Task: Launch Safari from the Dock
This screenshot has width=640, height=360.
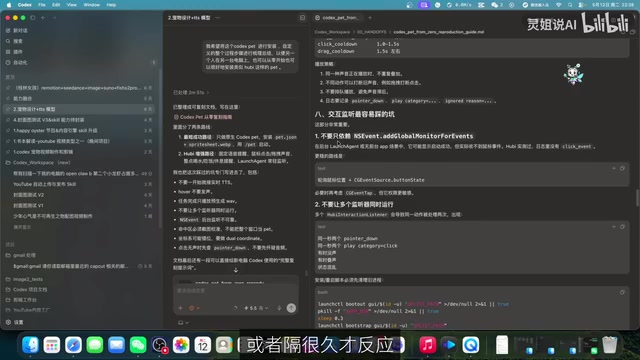Action: 73,345
